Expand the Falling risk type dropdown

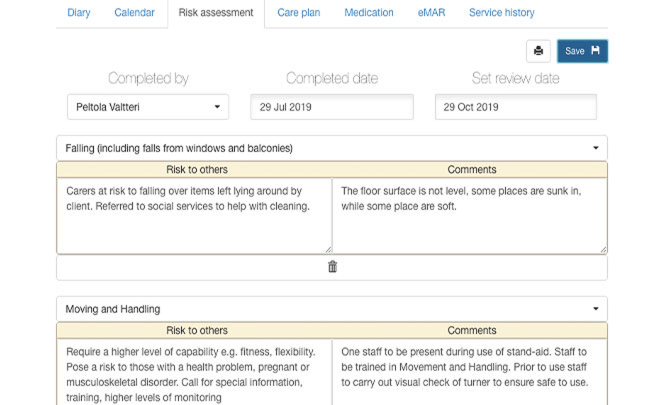[x=332, y=148]
